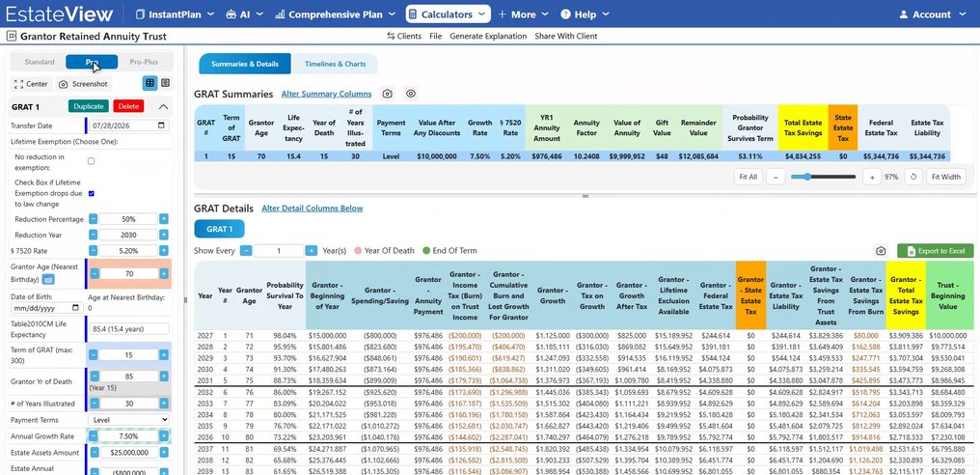Select the GRAT 1 details tab
The height and width of the screenshot is (475, 980).
point(219,229)
